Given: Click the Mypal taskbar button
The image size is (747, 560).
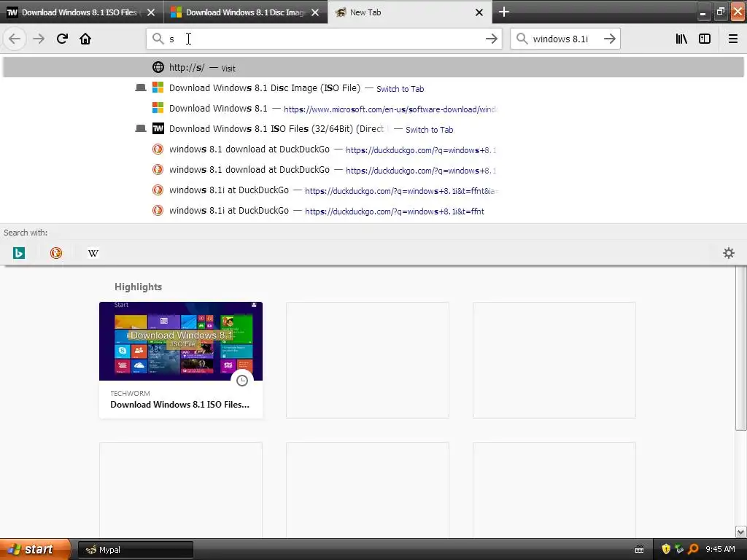Looking at the screenshot, I should (135, 550).
